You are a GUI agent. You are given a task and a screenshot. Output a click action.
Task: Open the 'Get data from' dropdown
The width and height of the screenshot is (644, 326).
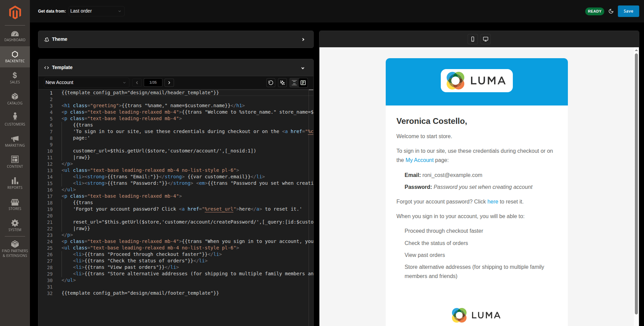point(96,11)
